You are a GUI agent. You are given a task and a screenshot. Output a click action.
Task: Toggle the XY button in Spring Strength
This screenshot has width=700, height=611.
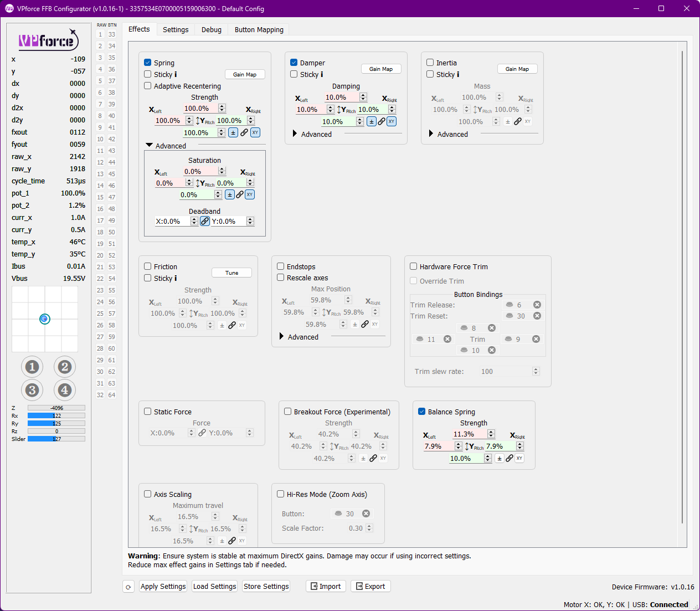pyautogui.click(x=255, y=132)
